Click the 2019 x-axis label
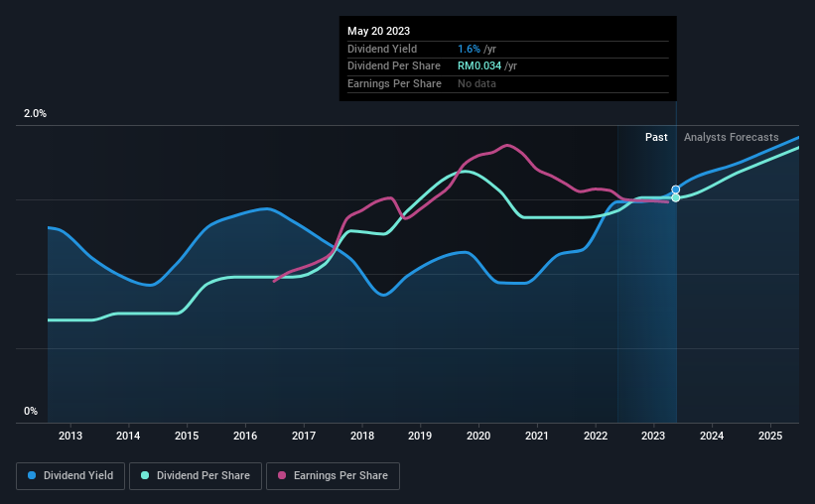Viewport: 815px width, 504px height. coord(420,436)
